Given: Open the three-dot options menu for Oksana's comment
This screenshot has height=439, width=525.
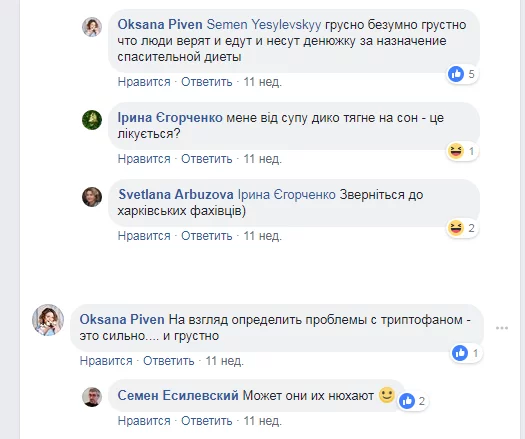Looking at the screenshot, I should [502, 328].
